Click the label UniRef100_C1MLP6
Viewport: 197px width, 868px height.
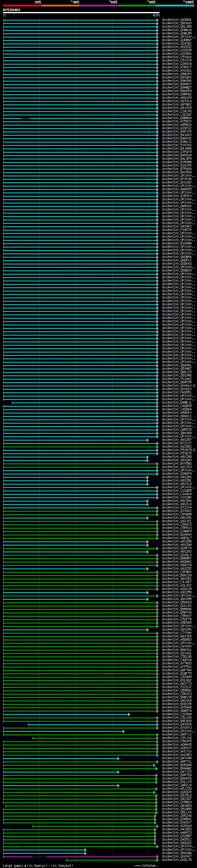176,111
